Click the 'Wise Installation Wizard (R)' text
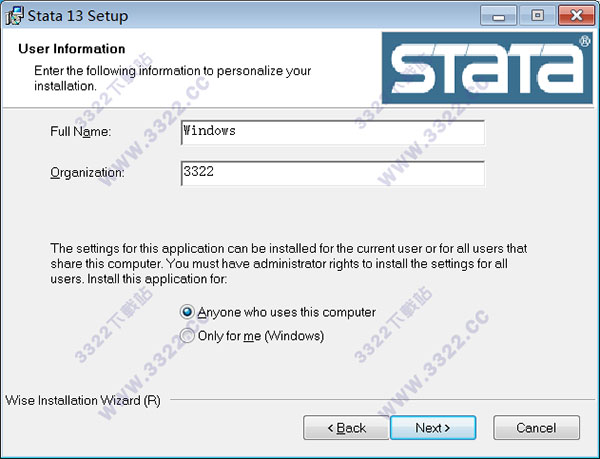This screenshot has width=600, height=459. click(x=82, y=401)
